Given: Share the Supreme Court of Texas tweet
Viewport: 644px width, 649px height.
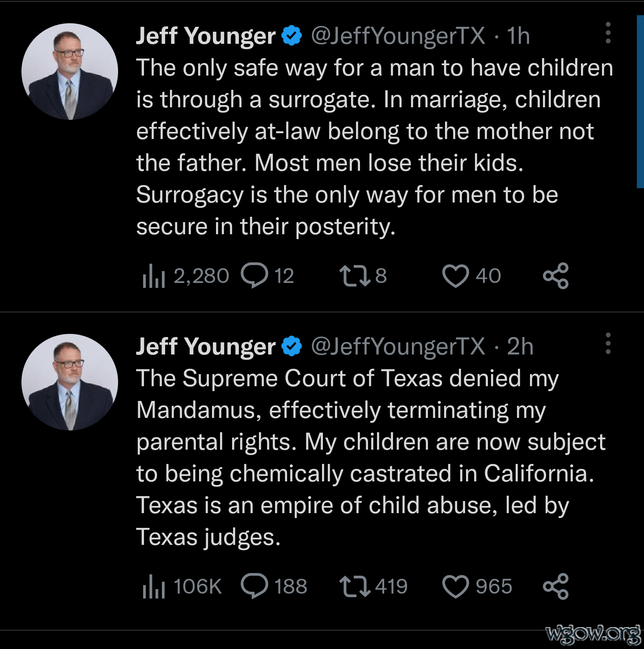Looking at the screenshot, I should tap(555, 586).
